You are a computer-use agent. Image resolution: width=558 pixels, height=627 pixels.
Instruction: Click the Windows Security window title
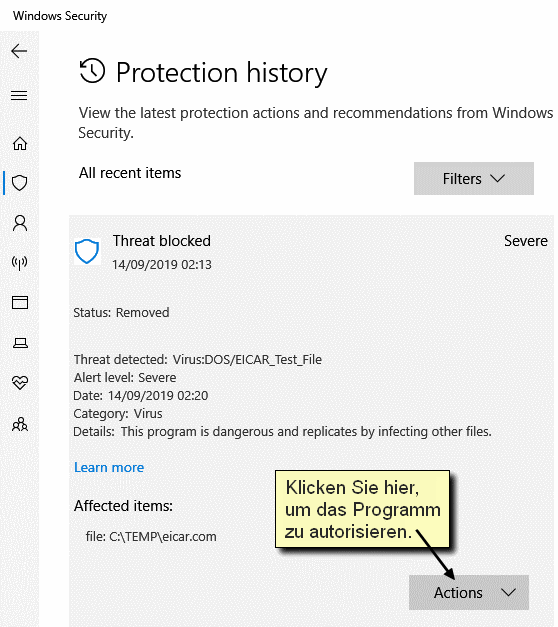click(60, 16)
